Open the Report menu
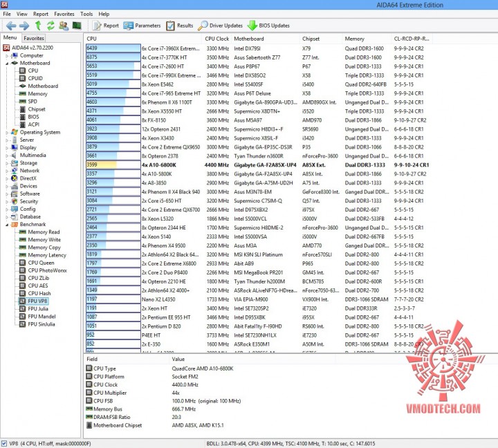This screenshot has height=448, width=498. click(41, 14)
